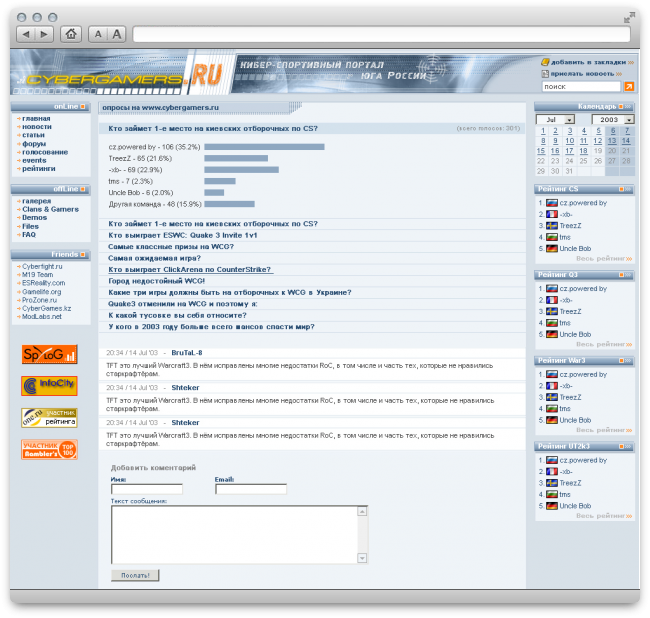Open Cyberfight.ru friends link

click(41, 267)
